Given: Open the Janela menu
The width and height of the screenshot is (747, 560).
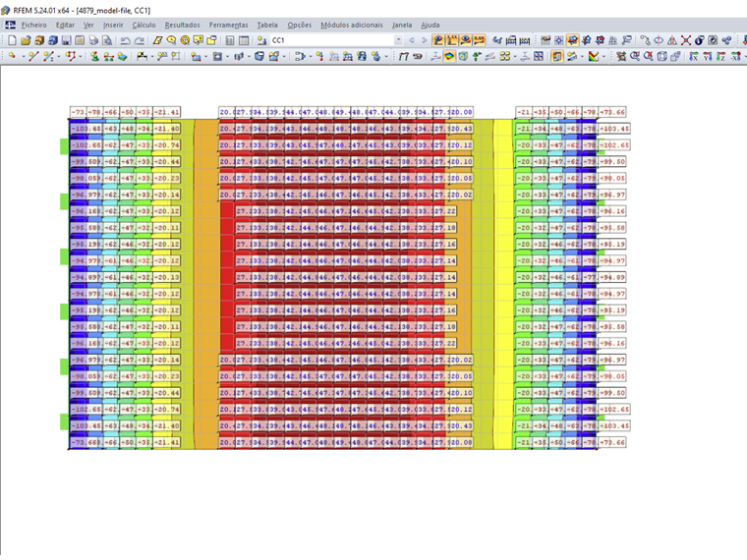Looking at the screenshot, I should (402, 25).
